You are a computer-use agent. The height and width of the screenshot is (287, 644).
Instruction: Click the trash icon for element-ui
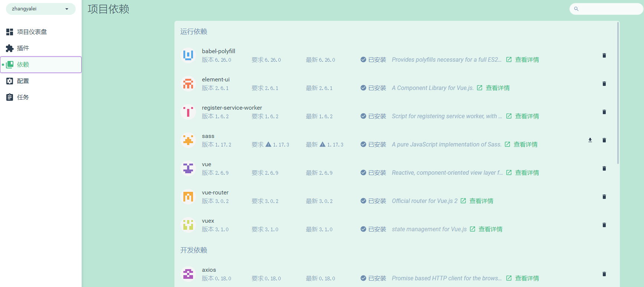tap(604, 84)
